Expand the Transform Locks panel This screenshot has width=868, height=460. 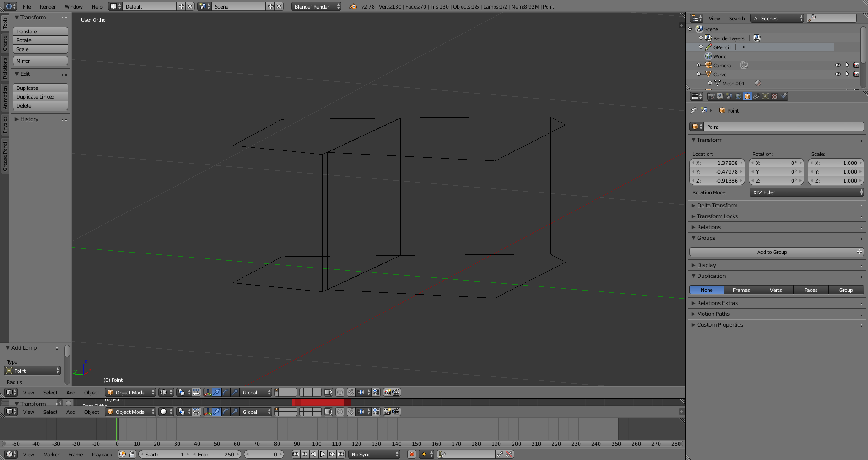(717, 216)
